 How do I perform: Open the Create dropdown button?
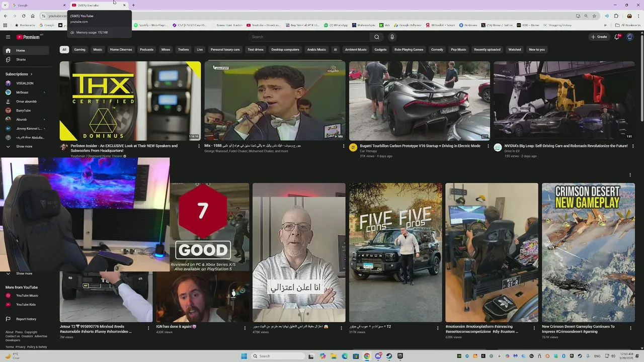pyautogui.click(x=599, y=37)
